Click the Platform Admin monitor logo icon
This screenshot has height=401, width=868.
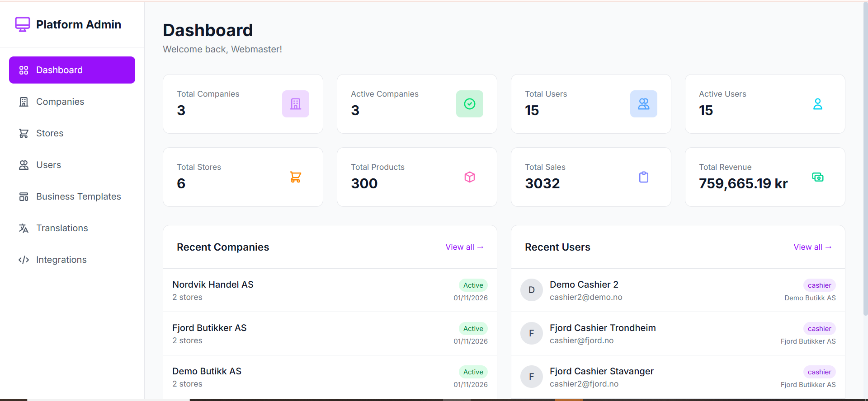[23, 24]
